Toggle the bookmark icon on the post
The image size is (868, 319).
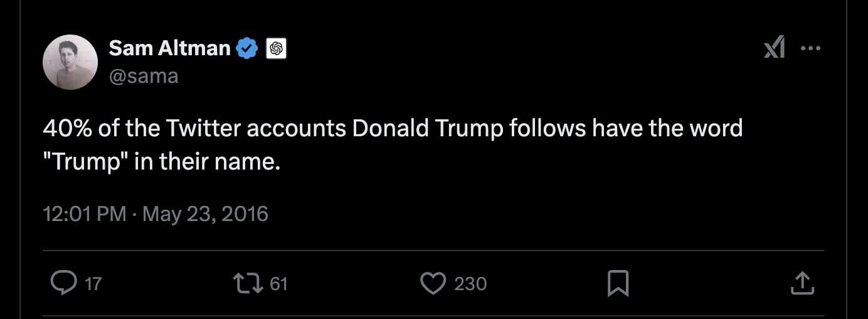click(x=618, y=284)
